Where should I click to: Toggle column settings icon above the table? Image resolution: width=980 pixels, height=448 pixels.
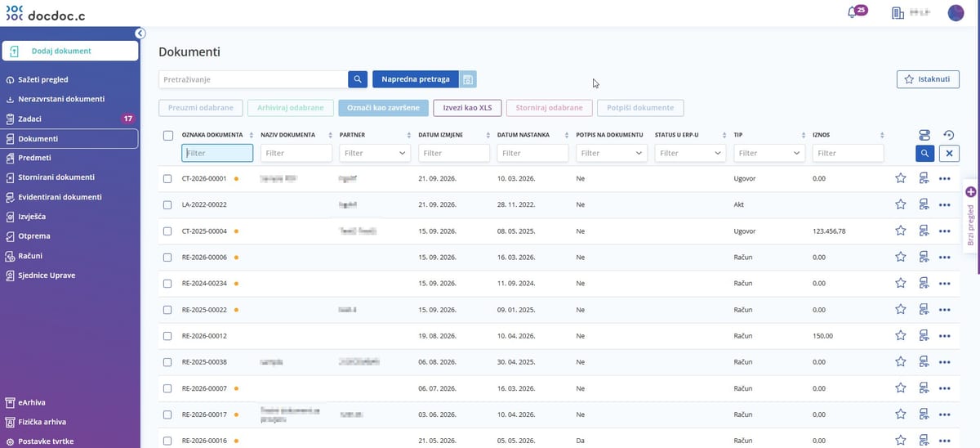(924, 135)
